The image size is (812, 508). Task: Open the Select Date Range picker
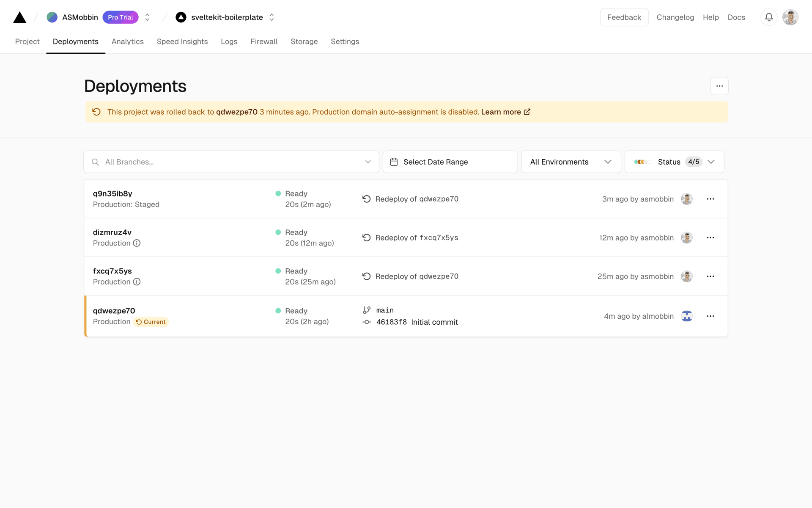coord(450,162)
